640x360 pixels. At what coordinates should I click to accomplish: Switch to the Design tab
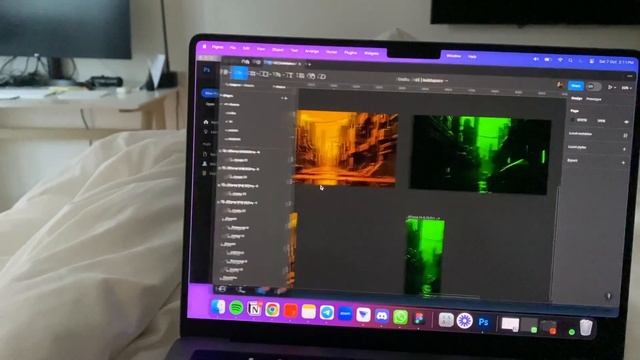point(576,98)
